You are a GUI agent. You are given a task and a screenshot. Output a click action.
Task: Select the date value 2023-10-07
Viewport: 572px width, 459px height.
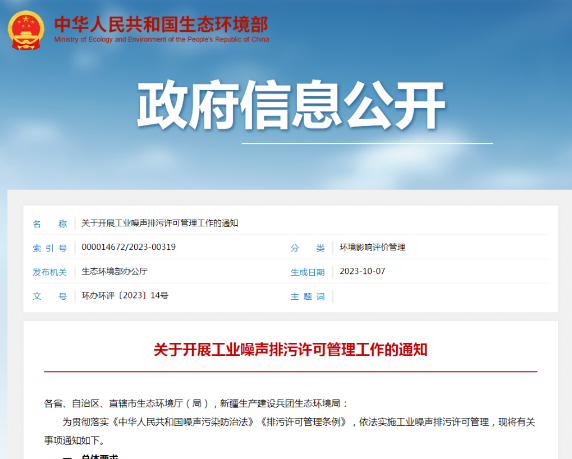tap(362, 271)
